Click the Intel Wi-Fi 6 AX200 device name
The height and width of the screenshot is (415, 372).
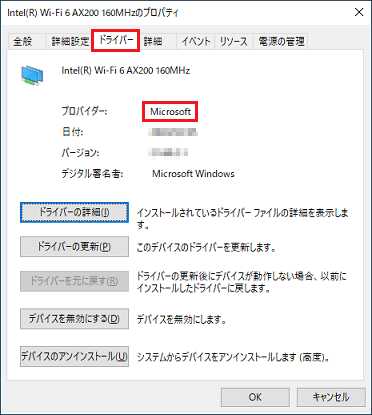[126, 70]
